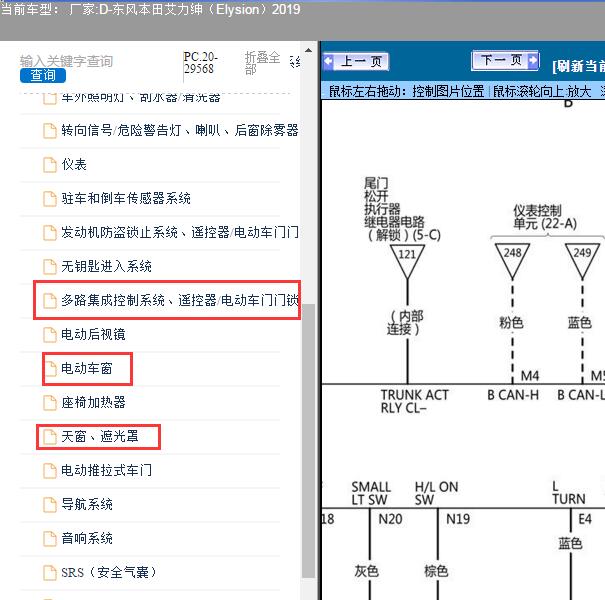Open SRS（安全气囊）entry
This screenshot has height=600, width=605.
point(109,572)
